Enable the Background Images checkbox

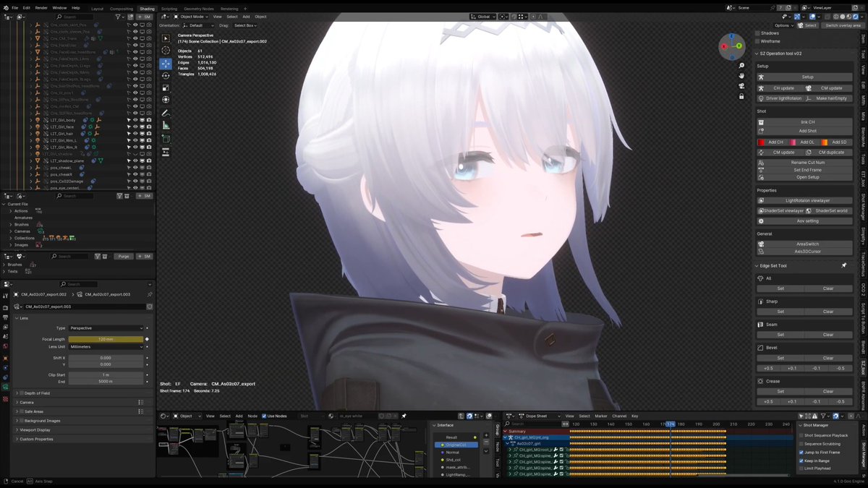pyautogui.click(x=22, y=421)
